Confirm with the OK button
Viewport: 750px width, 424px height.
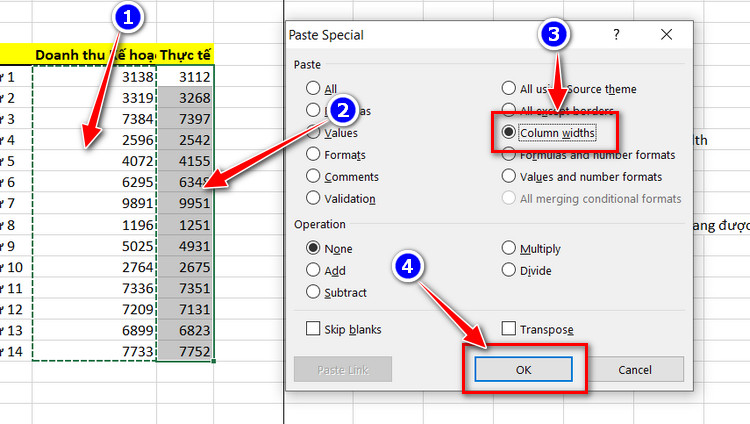523,369
